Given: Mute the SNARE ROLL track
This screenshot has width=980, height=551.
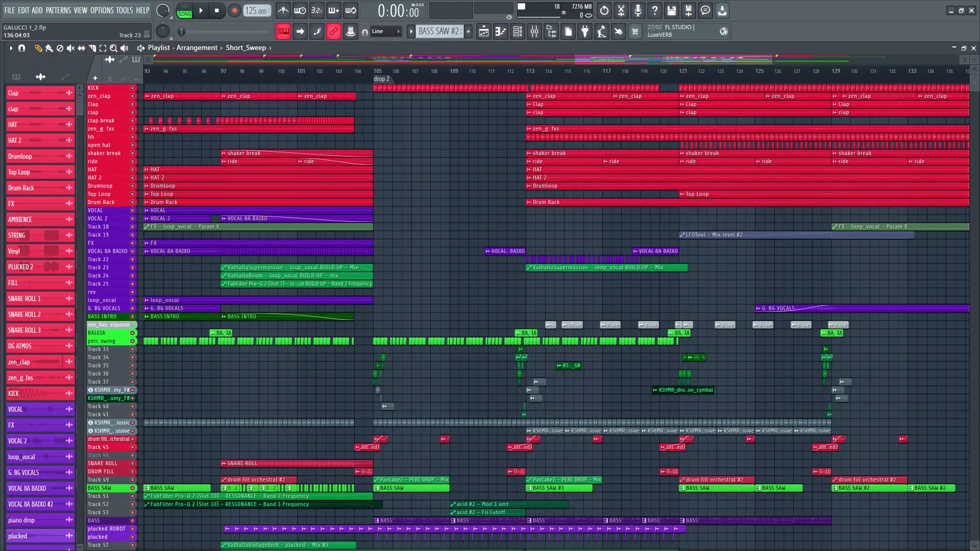Looking at the screenshot, I should coord(132,463).
